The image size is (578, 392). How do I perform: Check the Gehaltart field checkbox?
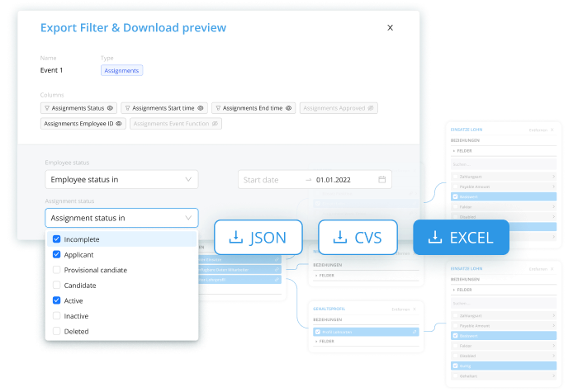455,376
